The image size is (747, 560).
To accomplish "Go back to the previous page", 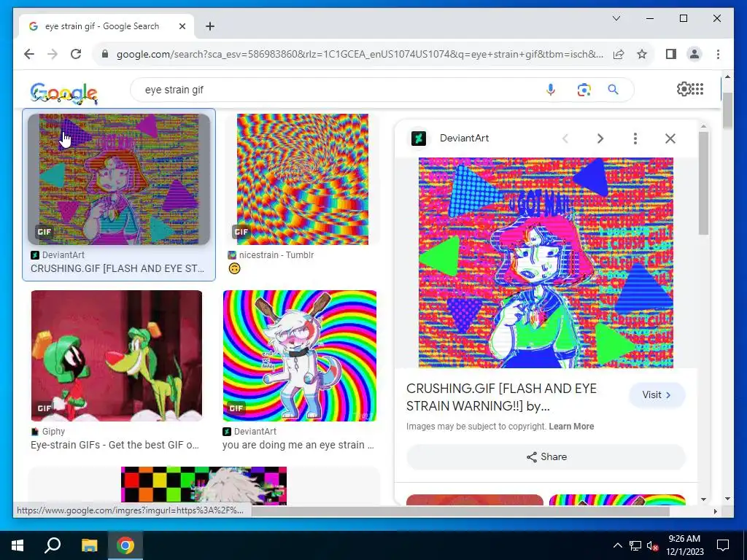I will (x=29, y=54).
